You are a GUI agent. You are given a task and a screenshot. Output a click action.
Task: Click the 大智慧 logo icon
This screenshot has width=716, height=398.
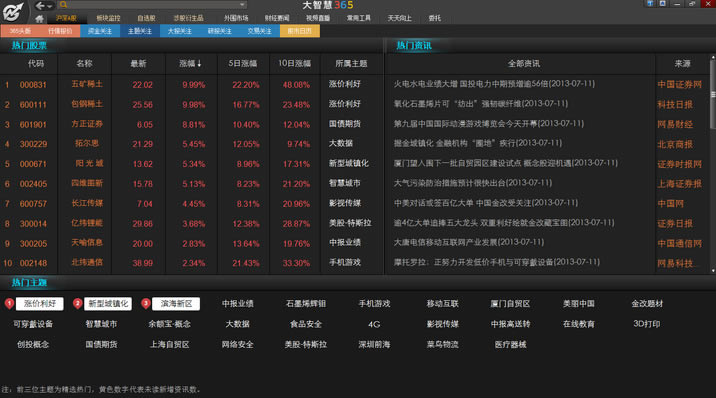pos(13,12)
